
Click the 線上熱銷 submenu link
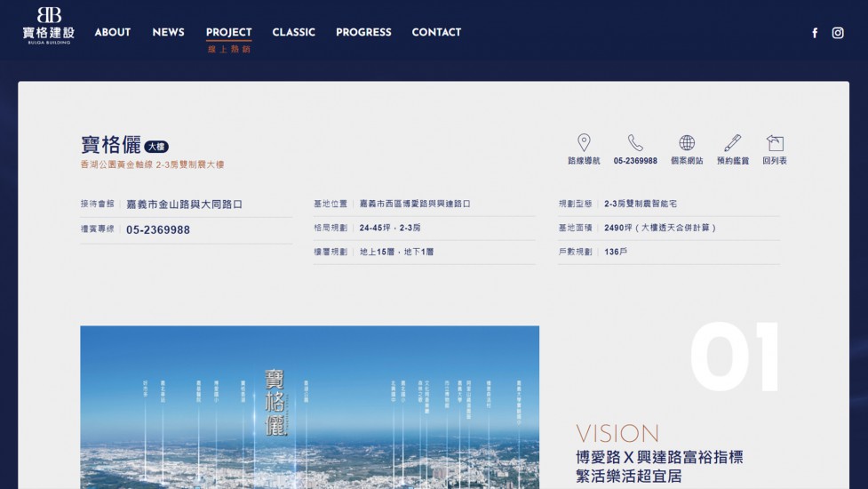pyautogui.click(x=228, y=49)
